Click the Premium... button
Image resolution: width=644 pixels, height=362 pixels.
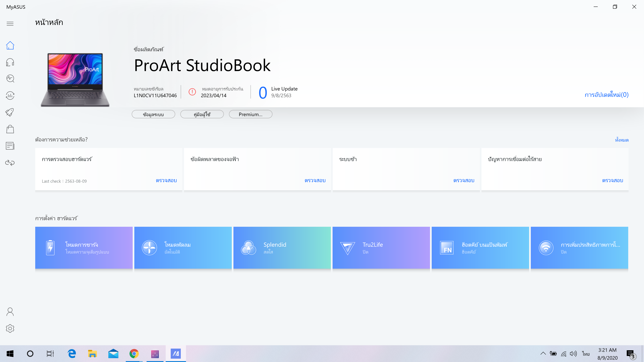(251, 114)
